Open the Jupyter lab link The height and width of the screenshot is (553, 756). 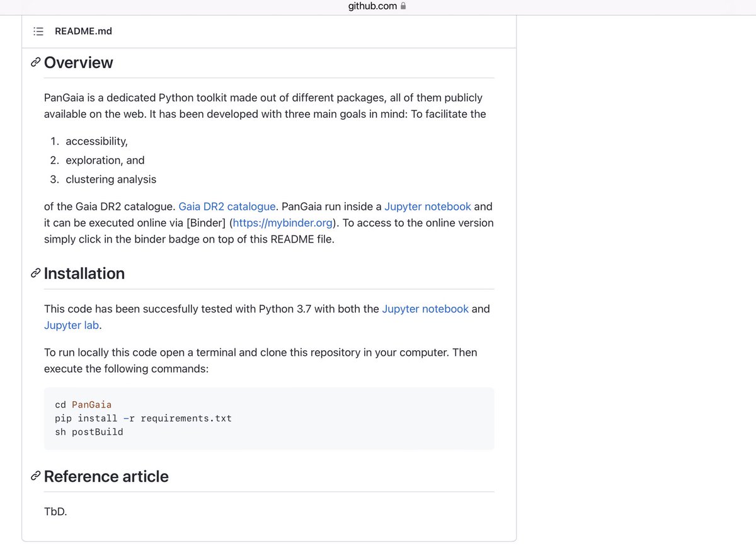(71, 325)
